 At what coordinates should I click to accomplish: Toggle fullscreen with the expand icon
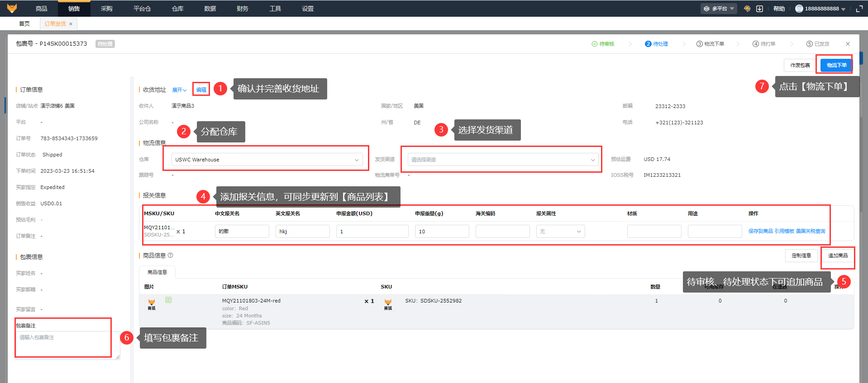(x=859, y=9)
